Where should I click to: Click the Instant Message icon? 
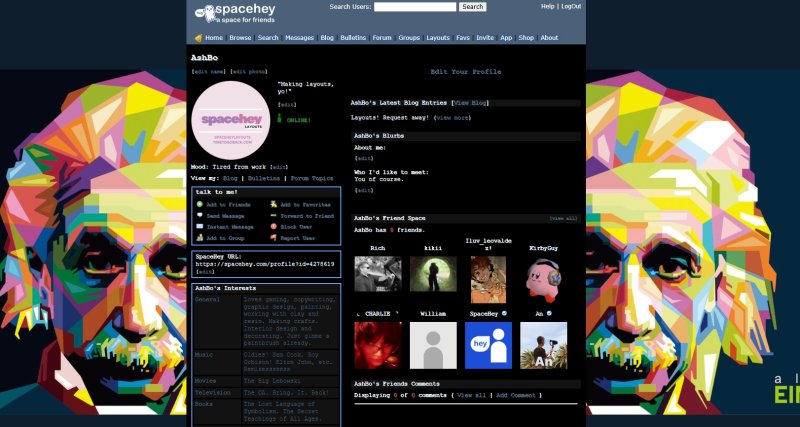pyautogui.click(x=200, y=227)
